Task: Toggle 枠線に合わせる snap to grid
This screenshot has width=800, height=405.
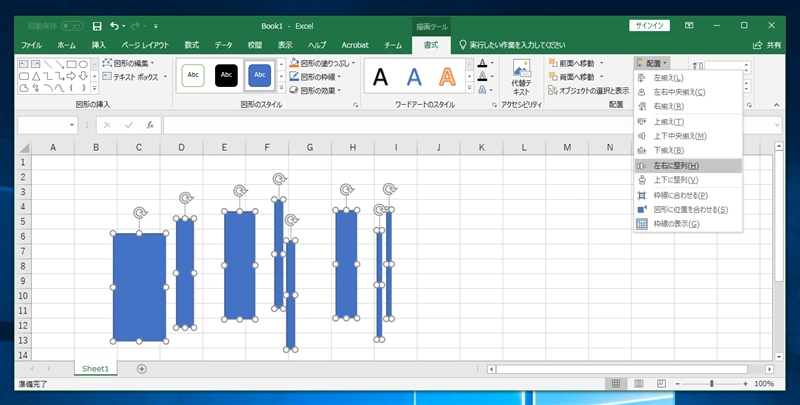Action: point(688,195)
